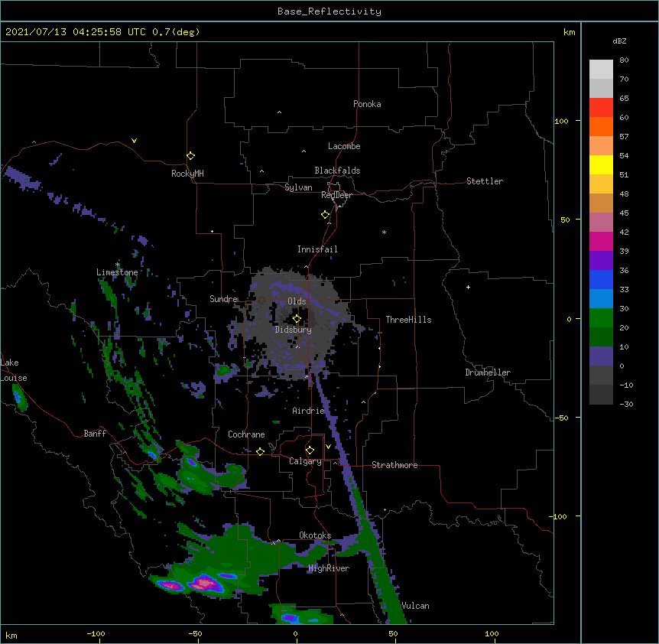Screen dimensions: 659x644
Task: Select the bright green swatch beside 30 dBZ
Action: click(x=601, y=318)
